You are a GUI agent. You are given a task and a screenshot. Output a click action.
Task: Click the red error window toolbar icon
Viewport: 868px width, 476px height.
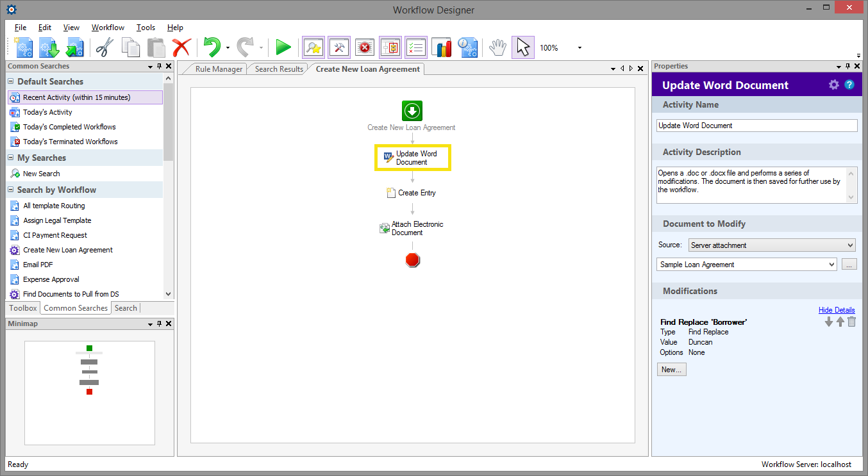pos(365,47)
